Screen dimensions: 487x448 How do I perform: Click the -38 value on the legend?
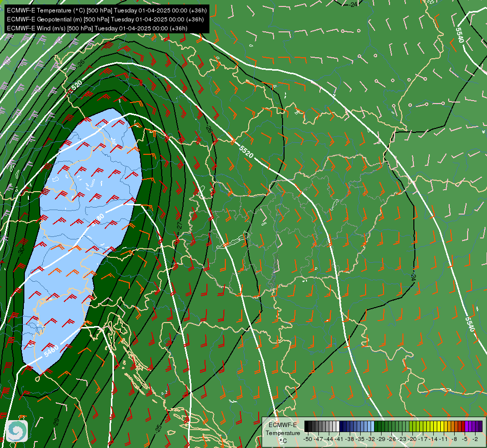tap(349, 439)
